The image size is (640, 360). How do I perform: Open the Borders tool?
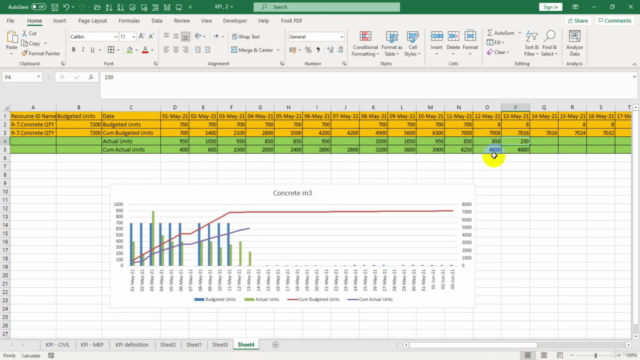click(111, 50)
